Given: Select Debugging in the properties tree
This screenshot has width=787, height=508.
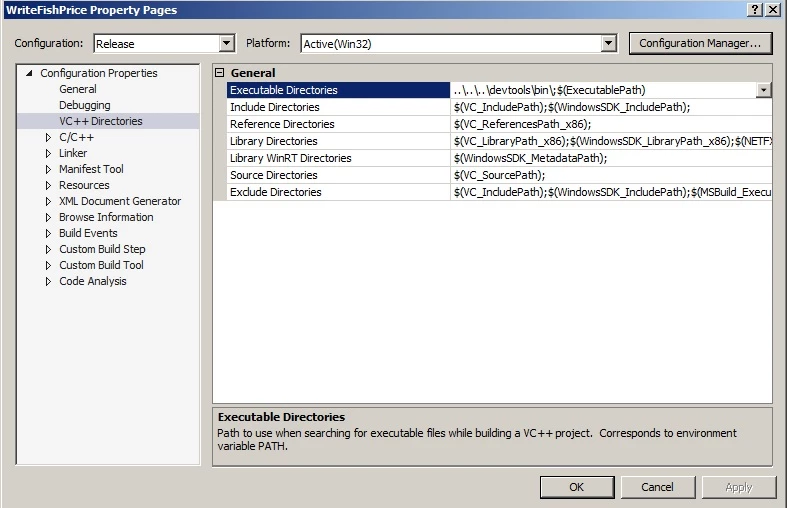Looking at the screenshot, I should point(85,105).
